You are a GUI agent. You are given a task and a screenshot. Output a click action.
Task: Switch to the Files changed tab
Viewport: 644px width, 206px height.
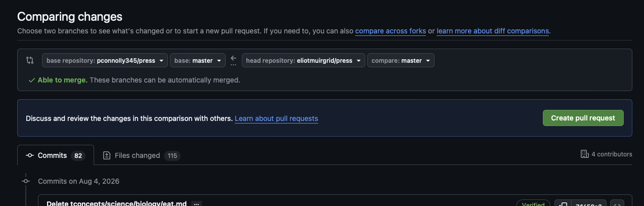pyautogui.click(x=141, y=155)
